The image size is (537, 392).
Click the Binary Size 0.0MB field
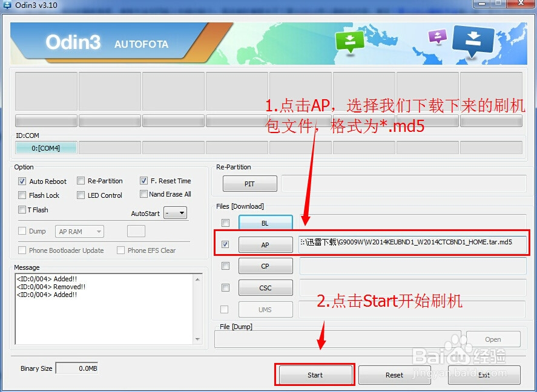[77, 368]
